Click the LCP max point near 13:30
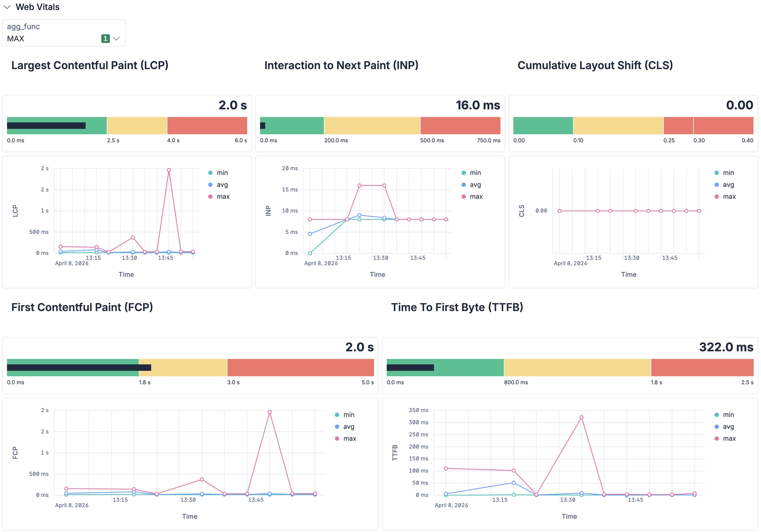761x532 pixels. tap(133, 237)
